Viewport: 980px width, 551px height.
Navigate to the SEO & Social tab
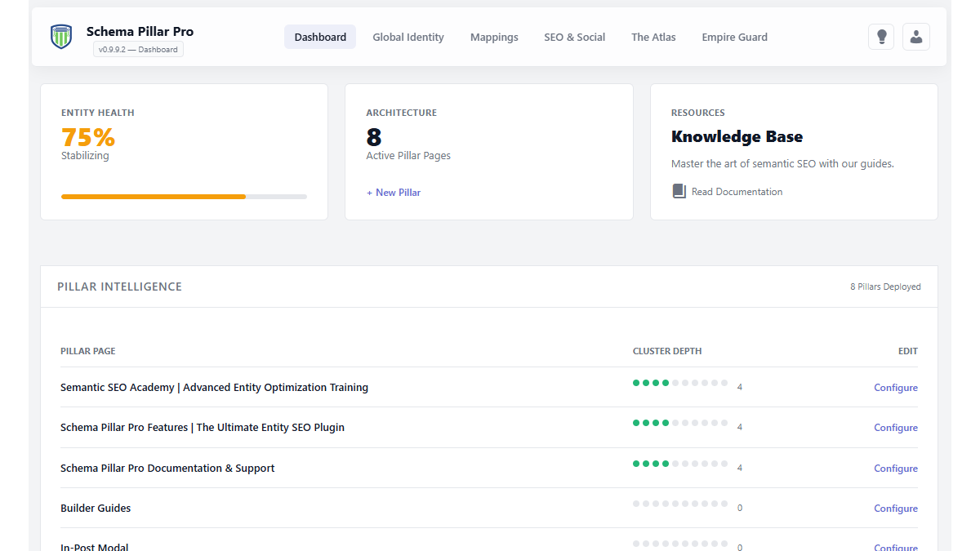pos(574,37)
